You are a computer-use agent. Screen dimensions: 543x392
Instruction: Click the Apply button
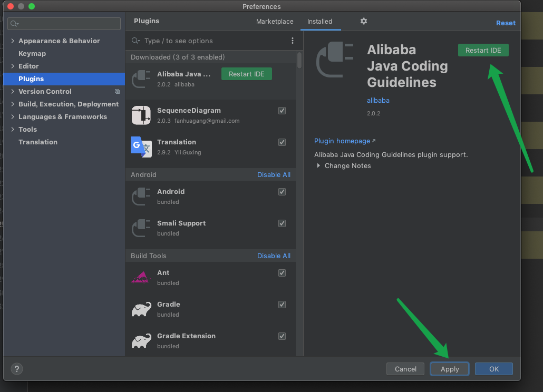point(450,369)
